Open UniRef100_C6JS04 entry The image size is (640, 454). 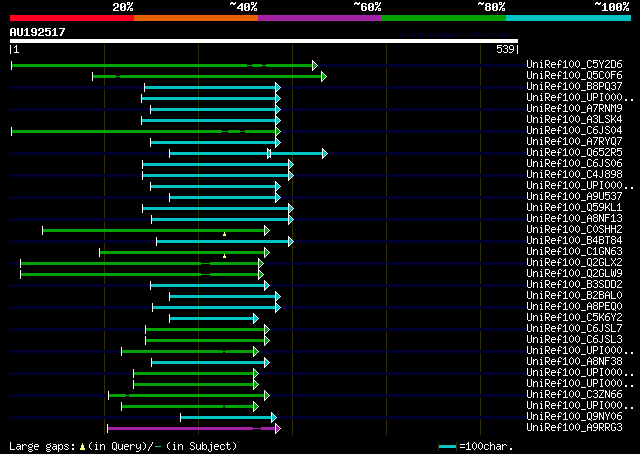(x=574, y=131)
